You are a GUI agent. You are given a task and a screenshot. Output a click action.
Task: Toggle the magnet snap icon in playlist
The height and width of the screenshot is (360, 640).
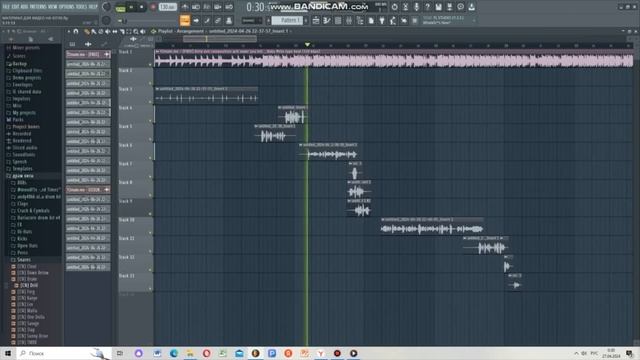(76, 31)
